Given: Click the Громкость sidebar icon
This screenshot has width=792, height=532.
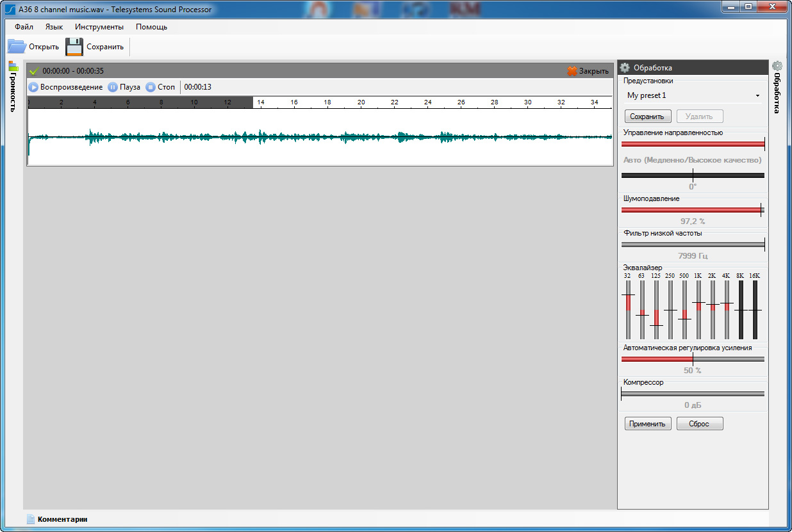Looking at the screenshot, I should tap(13, 66).
